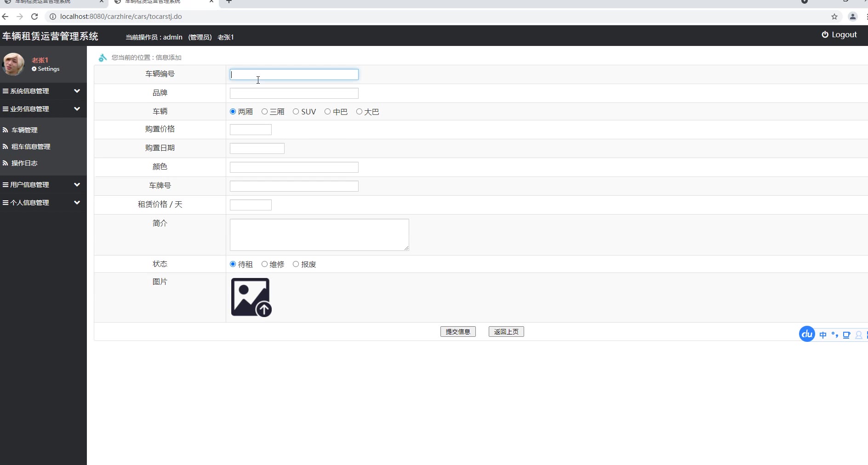868x465 pixels.
Task: Click the Logout link
Action: [839, 34]
